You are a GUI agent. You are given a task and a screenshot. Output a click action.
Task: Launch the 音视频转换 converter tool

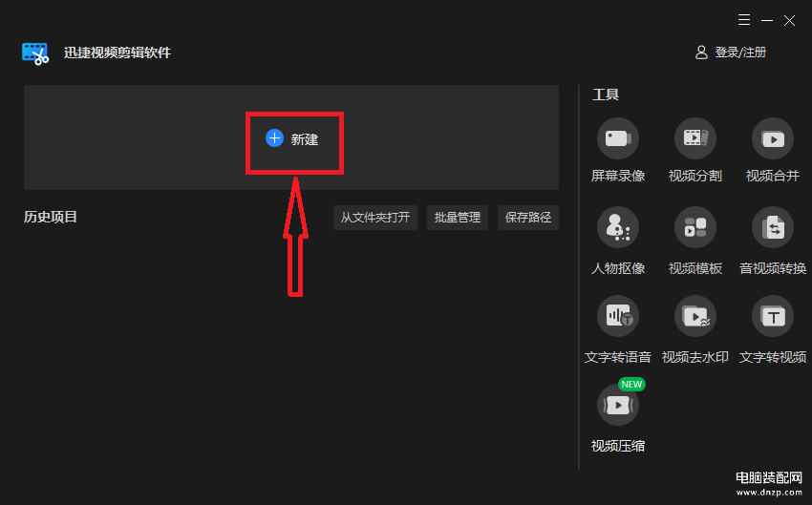(x=773, y=227)
